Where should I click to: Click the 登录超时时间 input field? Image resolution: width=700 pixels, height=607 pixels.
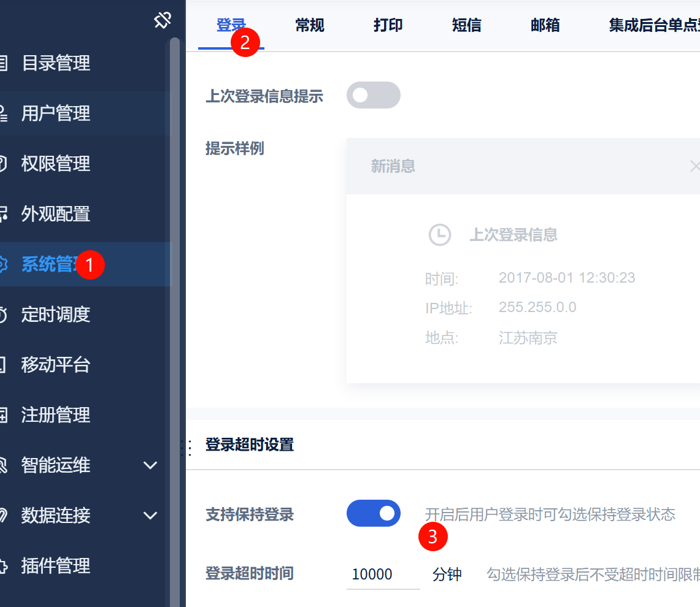pyautogui.click(x=383, y=575)
